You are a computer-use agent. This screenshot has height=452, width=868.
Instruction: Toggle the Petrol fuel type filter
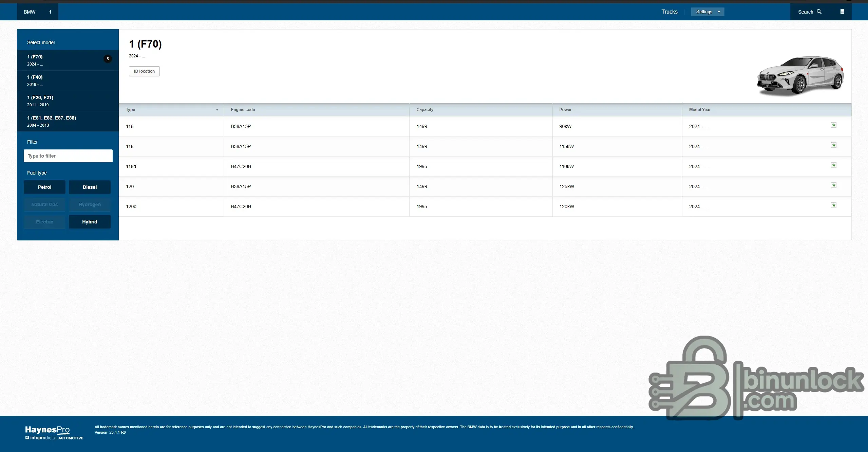coord(44,187)
